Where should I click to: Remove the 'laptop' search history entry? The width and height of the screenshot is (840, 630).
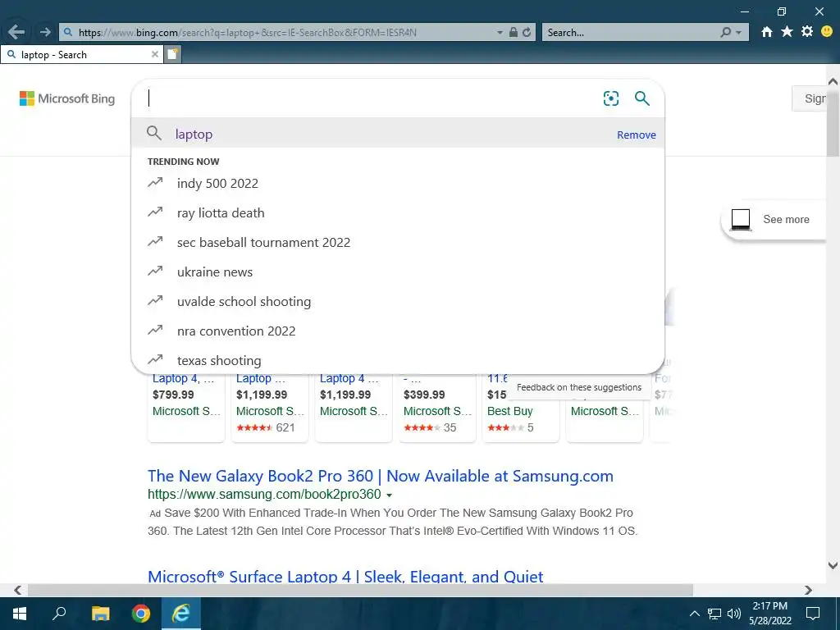point(636,135)
